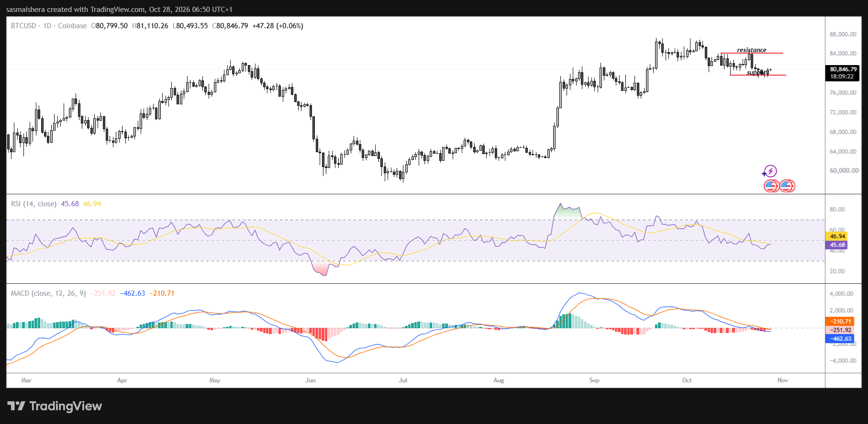Click the 4,000.00 level on MACD axis
The width and height of the screenshot is (868, 424).
(x=841, y=294)
